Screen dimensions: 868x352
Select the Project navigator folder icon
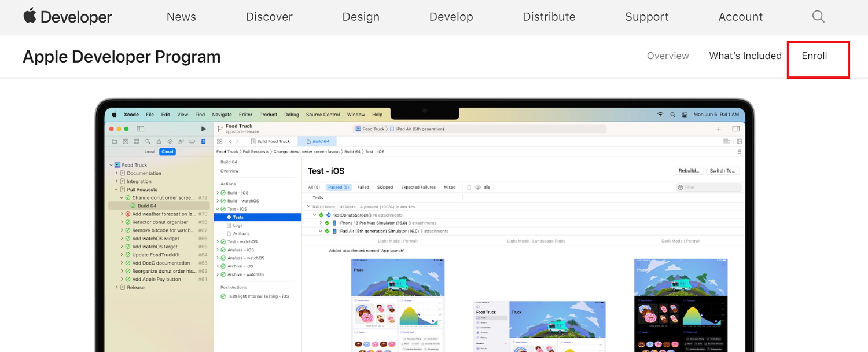pyautogui.click(x=115, y=141)
